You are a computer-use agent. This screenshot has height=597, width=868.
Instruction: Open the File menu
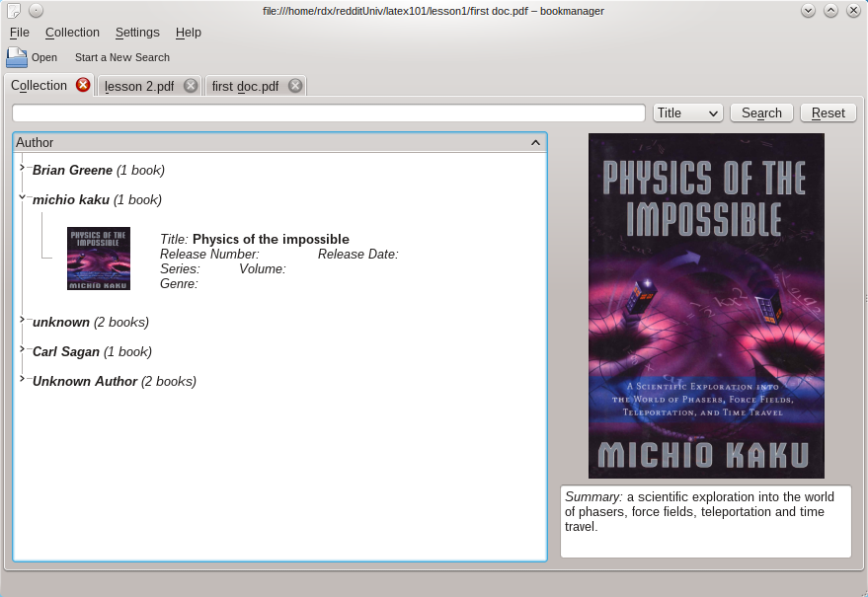(20, 33)
